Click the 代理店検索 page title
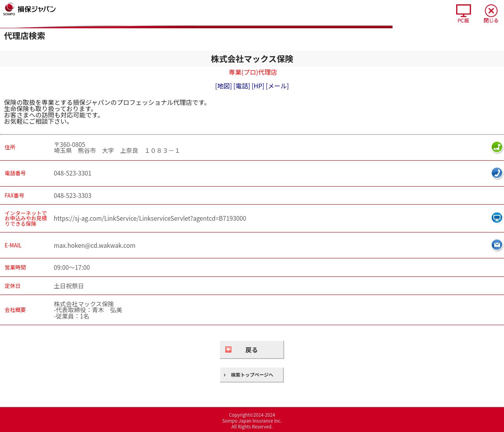 [24, 36]
